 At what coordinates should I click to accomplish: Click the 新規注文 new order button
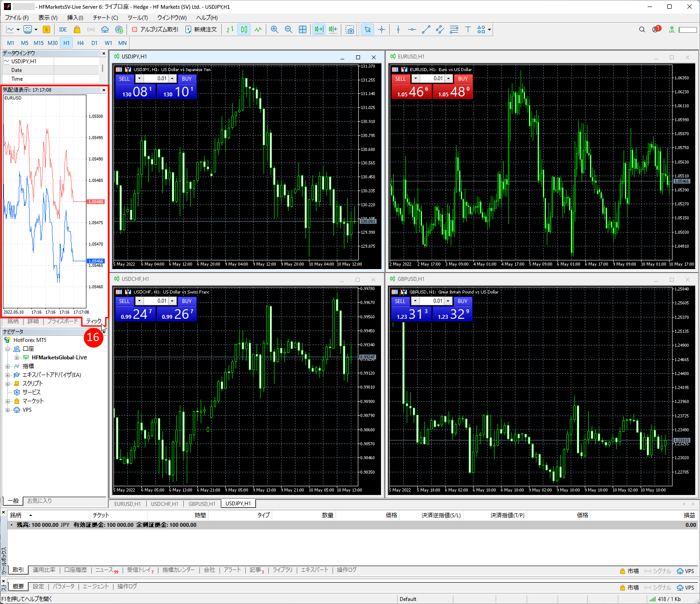[x=201, y=30]
